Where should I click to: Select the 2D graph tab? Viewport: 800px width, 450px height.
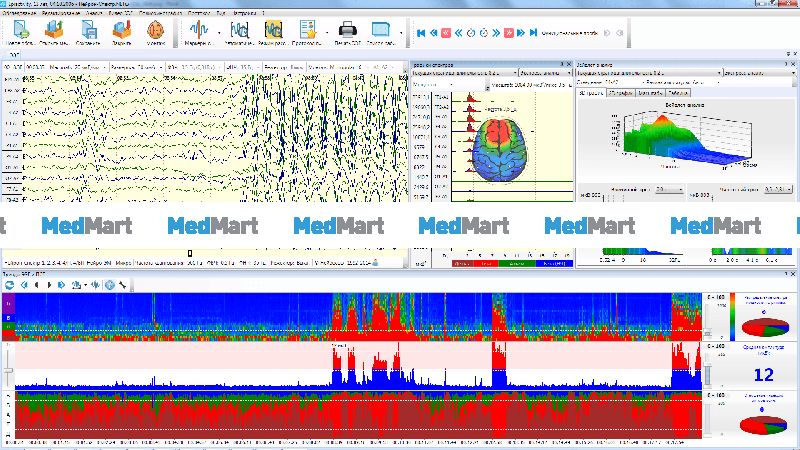621,93
